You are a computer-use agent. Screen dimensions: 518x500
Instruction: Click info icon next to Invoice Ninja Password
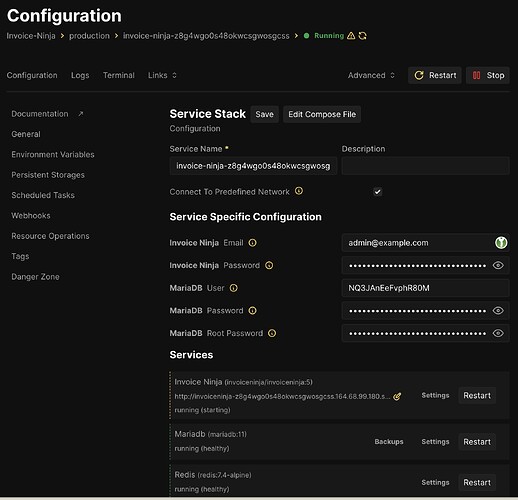click(269, 265)
